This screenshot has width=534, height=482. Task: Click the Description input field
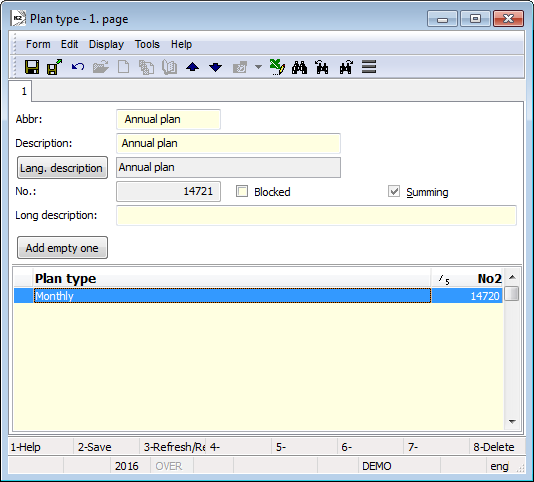[x=228, y=143]
